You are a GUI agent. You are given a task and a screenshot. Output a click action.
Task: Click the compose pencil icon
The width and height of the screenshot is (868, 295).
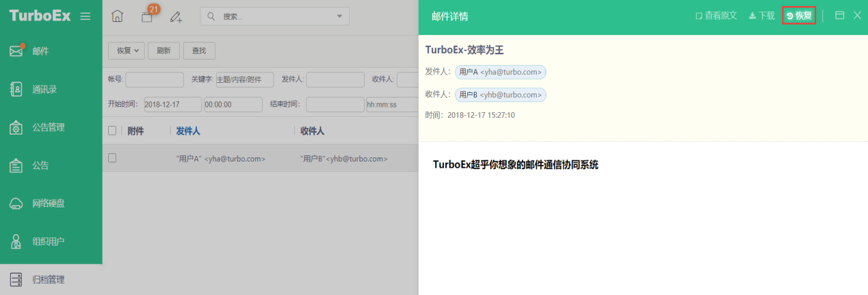coord(176,16)
